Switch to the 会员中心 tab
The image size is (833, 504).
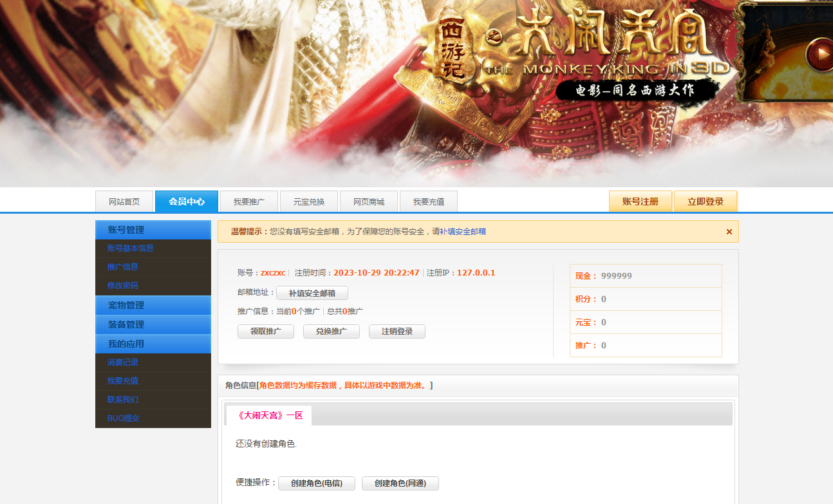coord(187,201)
